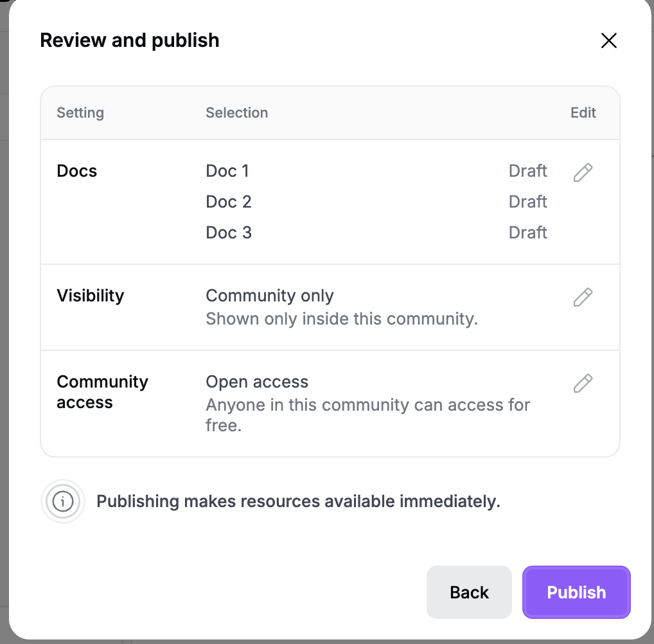
Task: Go back using the Back button
Action: click(x=469, y=592)
